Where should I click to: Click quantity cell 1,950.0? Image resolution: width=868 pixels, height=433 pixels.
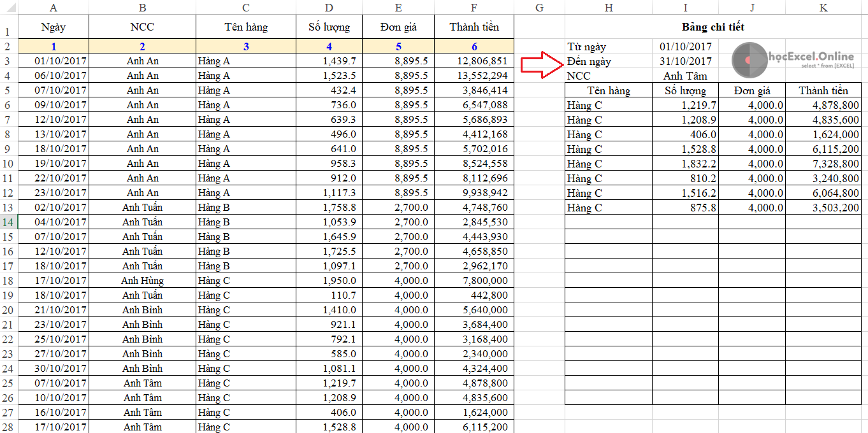[x=329, y=281]
